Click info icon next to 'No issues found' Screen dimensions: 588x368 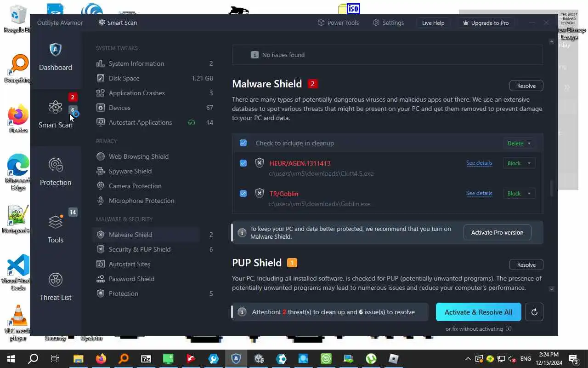pyautogui.click(x=254, y=55)
